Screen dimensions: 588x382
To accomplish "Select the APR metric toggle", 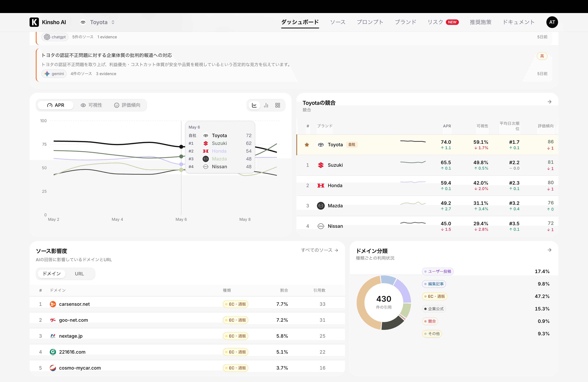I will 56,105.
